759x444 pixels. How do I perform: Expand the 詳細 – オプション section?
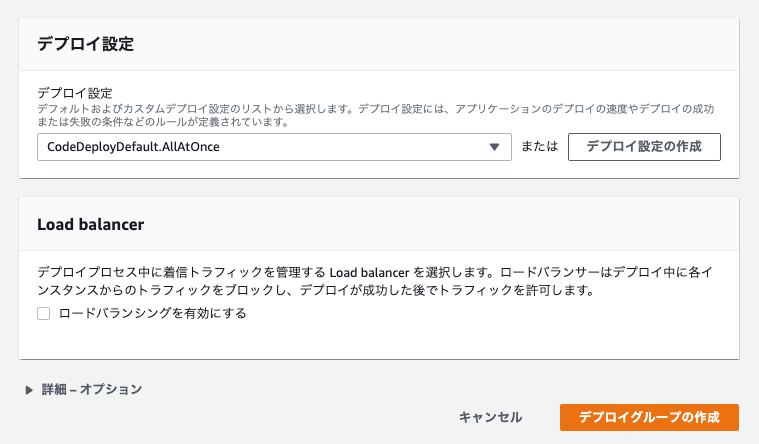click(x=84, y=389)
